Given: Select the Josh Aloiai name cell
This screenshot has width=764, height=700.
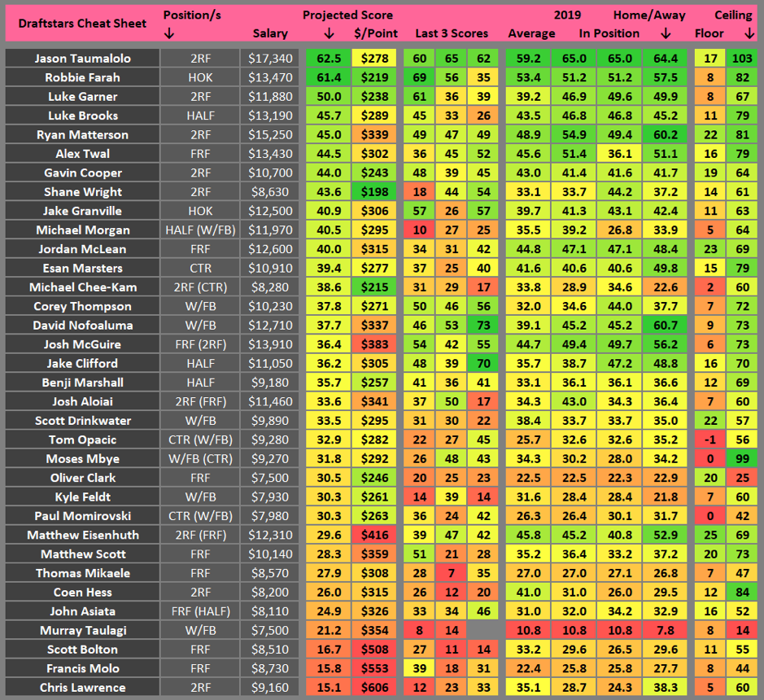Looking at the screenshot, I should pos(82,401).
